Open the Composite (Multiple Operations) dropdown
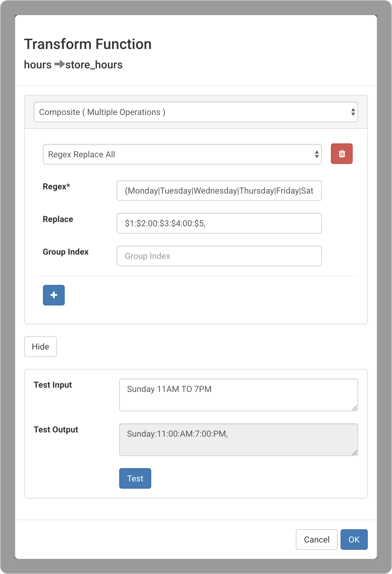The image size is (392, 574). [x=196, y=112]
